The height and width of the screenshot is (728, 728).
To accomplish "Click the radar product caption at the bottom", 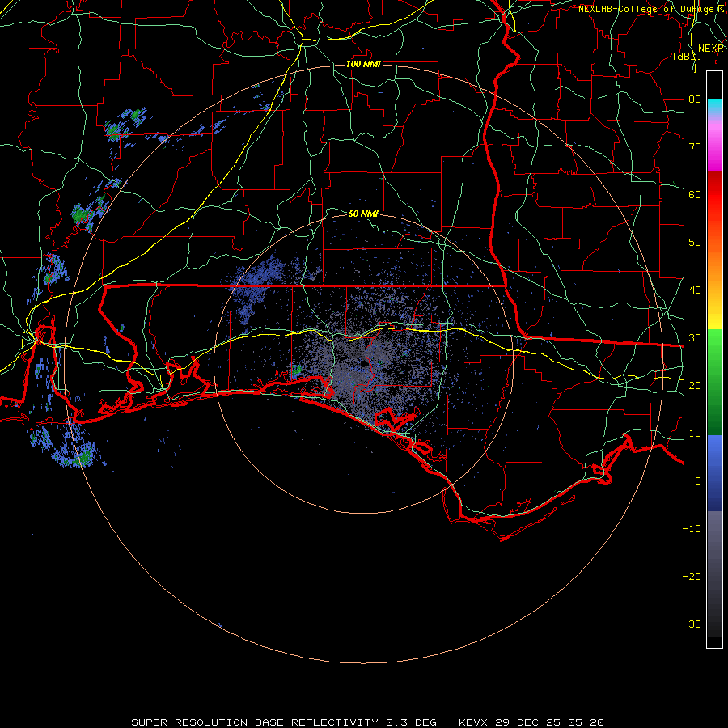I will click(x=368, y=722).
